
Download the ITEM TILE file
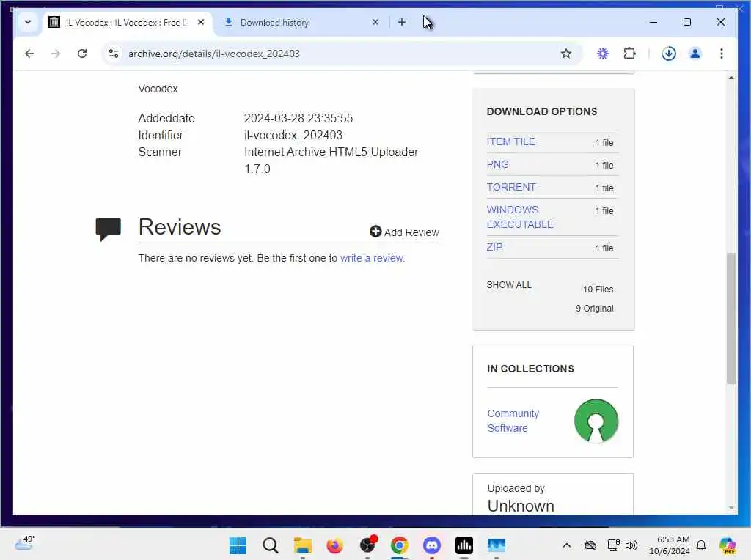pyautogui.click(x=510, y=141)
